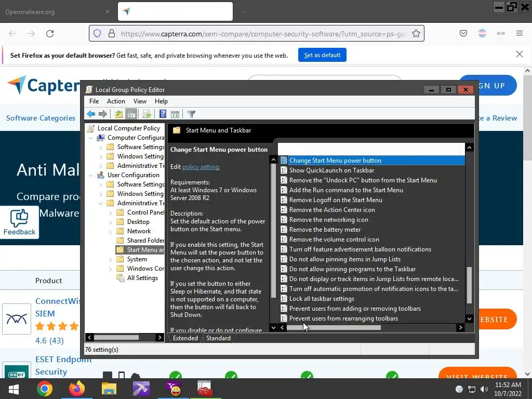Toggle Show/Hide Action Pane toolbar icon
This screenshot has height=399, width=532.
click(x=175, y=114)
